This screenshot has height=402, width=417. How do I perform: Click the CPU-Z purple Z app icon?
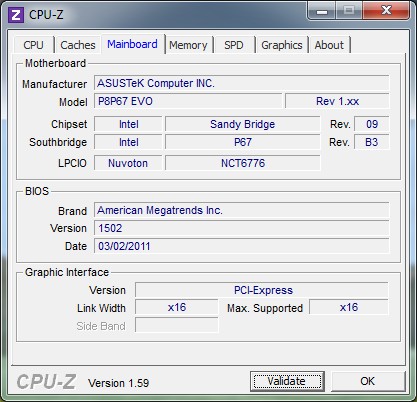click(16, 15)
